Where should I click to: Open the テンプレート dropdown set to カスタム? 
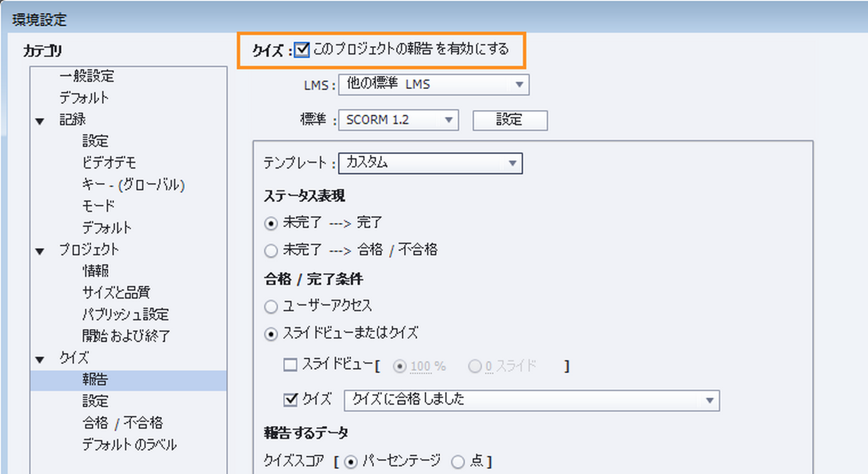pos(512,163)
